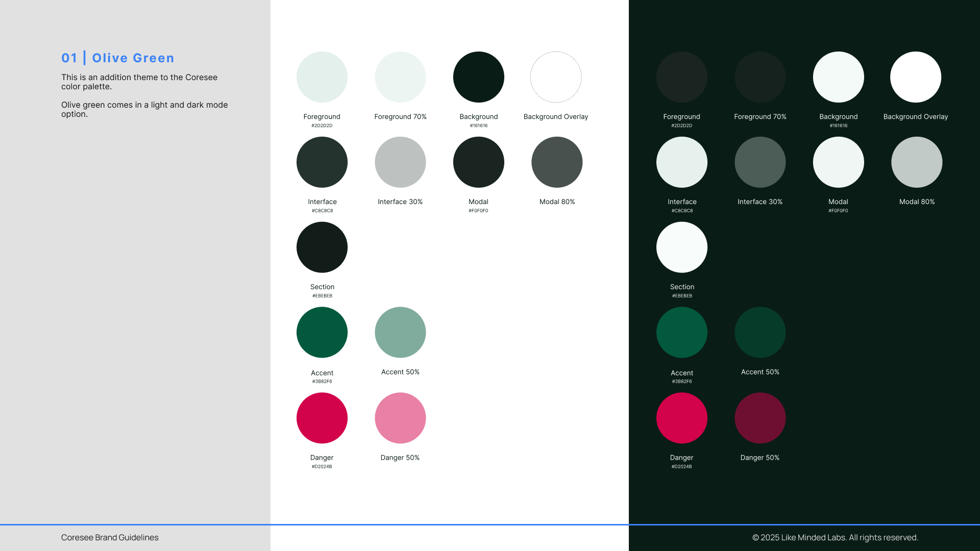Select the light mode Danger 50% pink swatch
980x551 pixels.
400,418
